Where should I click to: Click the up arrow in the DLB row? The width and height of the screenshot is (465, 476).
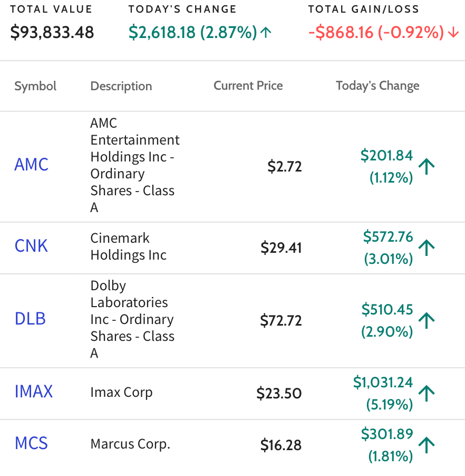tap(427, 320)
